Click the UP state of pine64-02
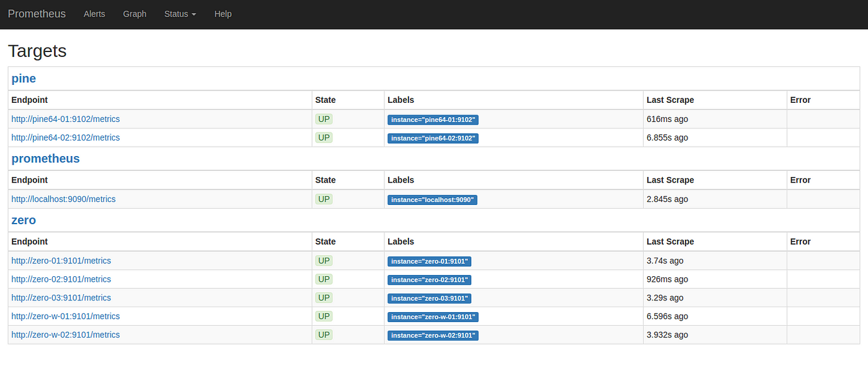 (324, 137)
